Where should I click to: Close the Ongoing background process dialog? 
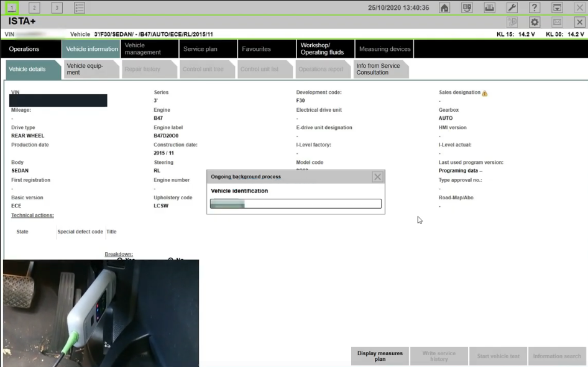coord(377,177)
